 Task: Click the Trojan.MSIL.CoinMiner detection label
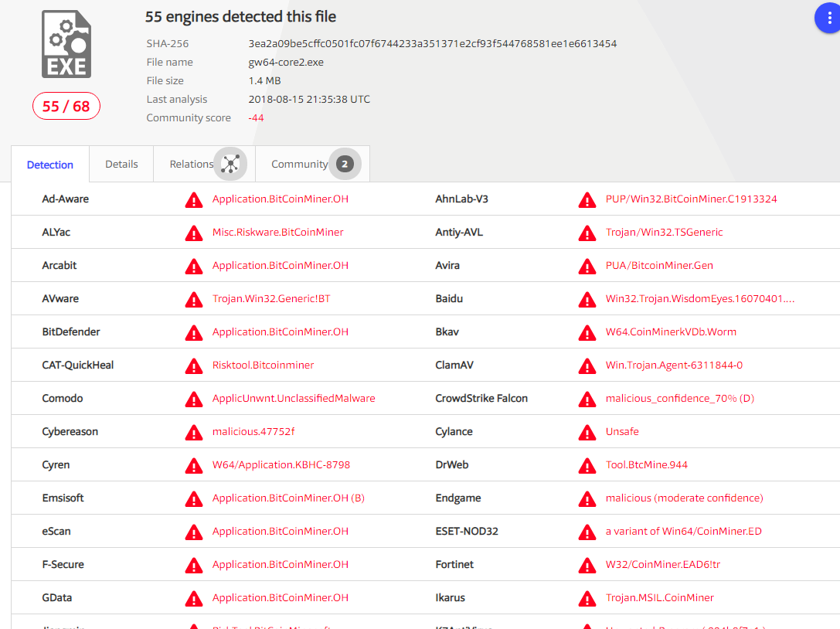659,597
